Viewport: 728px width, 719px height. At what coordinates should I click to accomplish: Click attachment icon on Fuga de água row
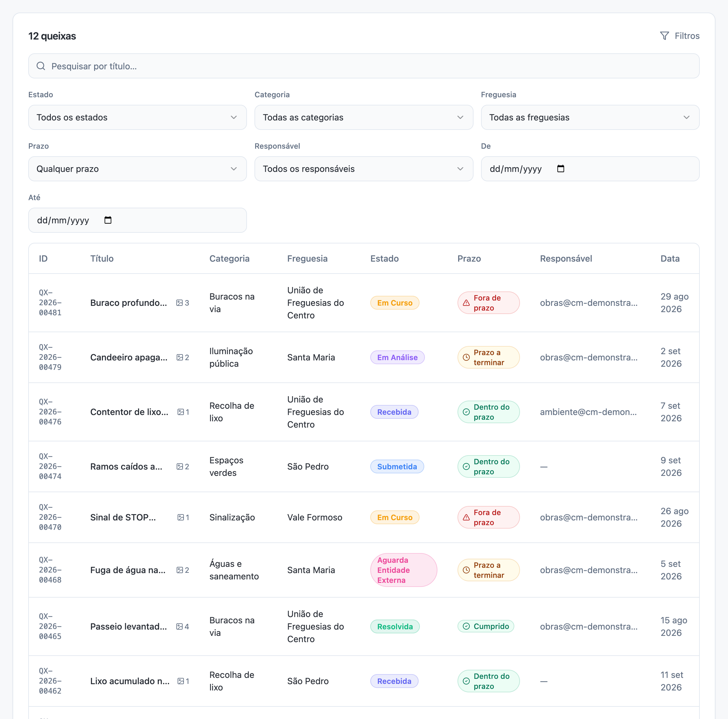(x=180, y=570)
